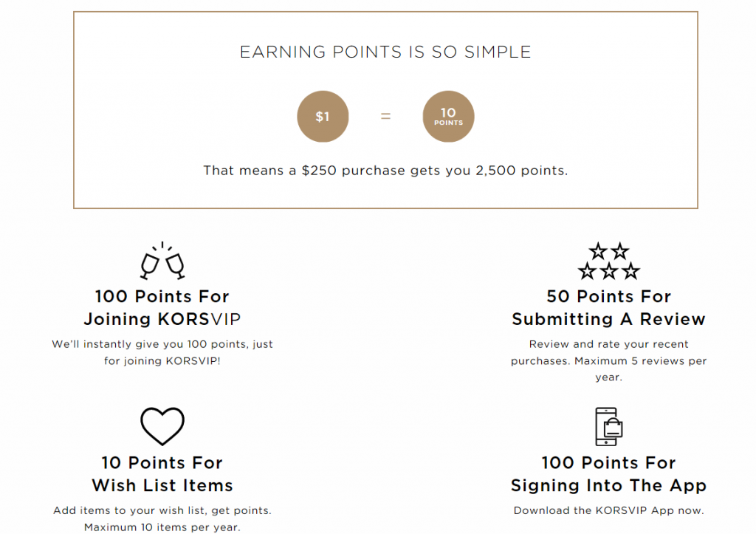The width and height of the screenshot is (756, 534).
Task: Click "Add items to your wish list" line
Action: [162, 510]
